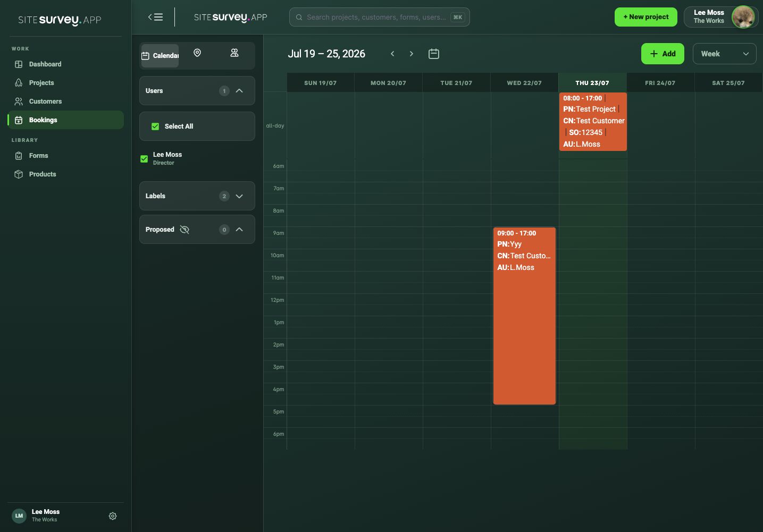Image resolution: width=763 pixels, height=532 pixels.
Task: Click THU 23/07 column header
Action: click(x=592, y=83)
